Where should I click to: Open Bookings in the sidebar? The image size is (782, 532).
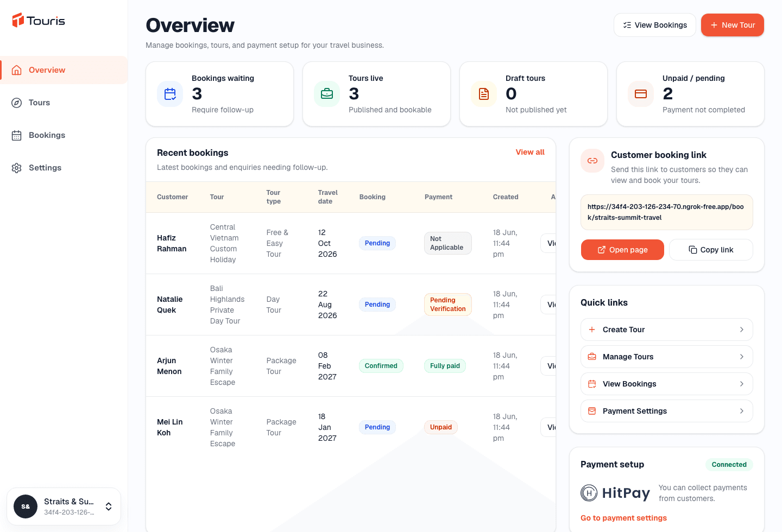64,135
